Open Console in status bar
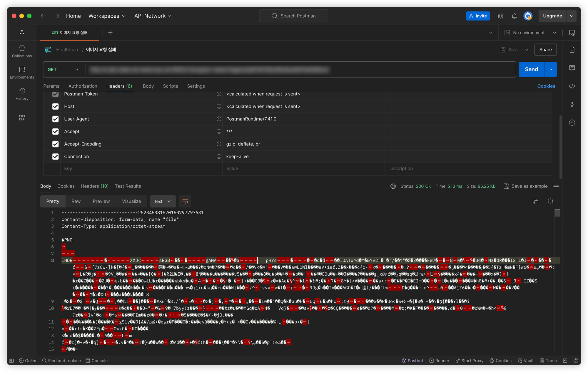 [x=97, y=361]
